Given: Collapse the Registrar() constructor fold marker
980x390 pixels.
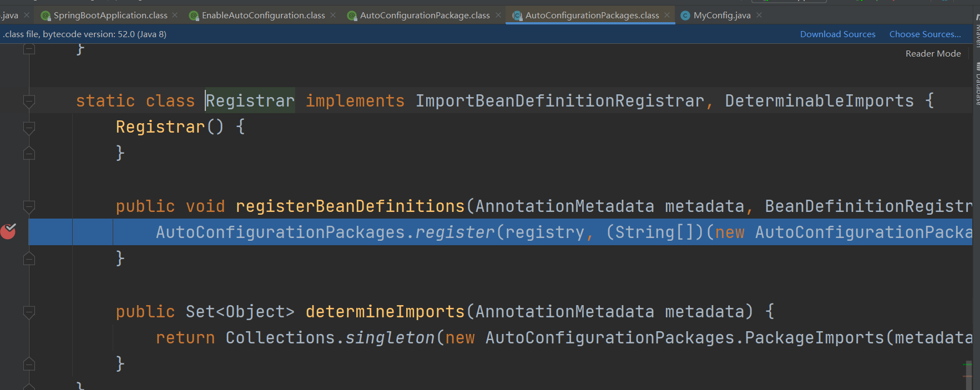Looking at the screenshot, I should tap(29, 128).
